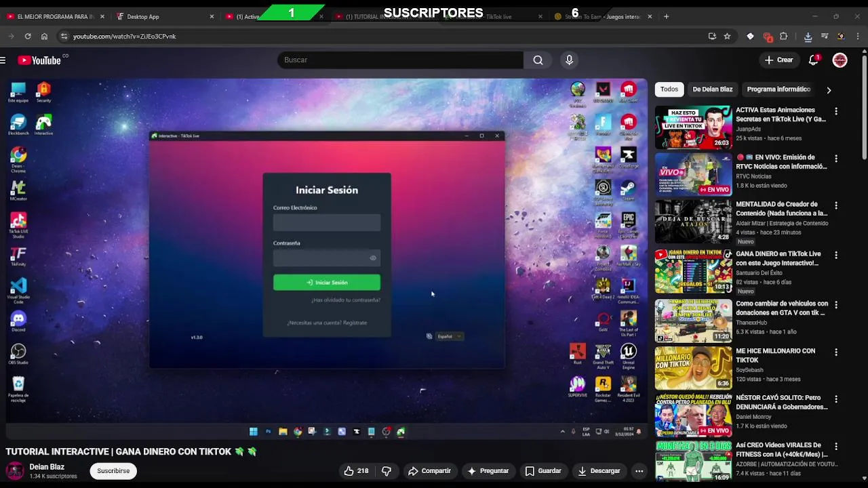Click the Crear button
Image resolution: width=868 pixels, height=488 pixels.
778,60
